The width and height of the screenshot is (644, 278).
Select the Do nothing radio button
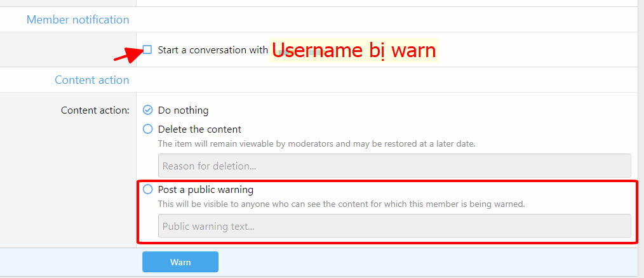[148, 110]
